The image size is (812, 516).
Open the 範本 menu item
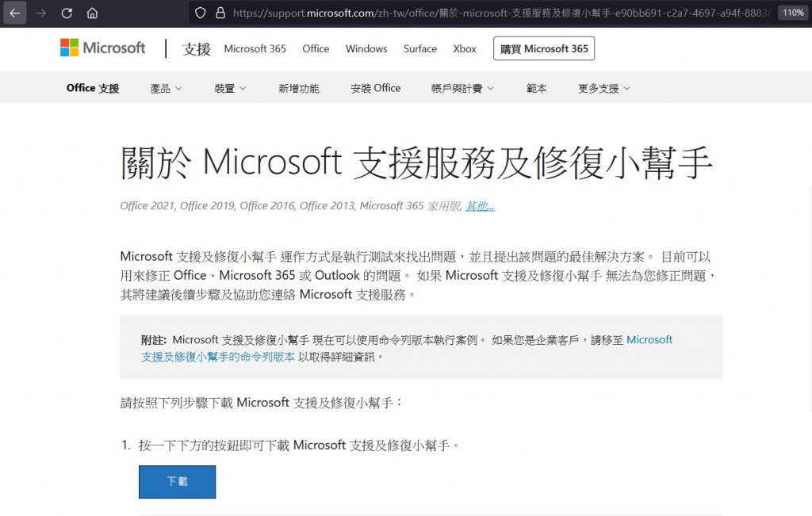(x=537, y=89)
